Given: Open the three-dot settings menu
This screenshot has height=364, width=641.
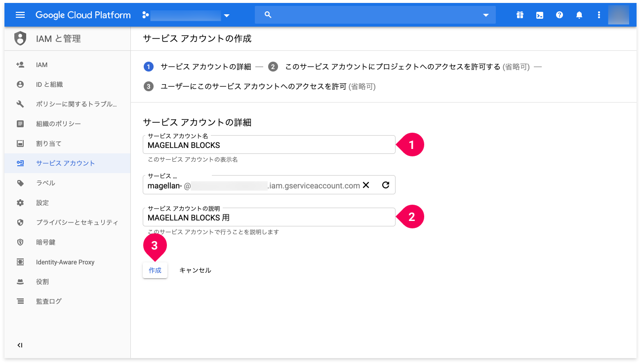Looking at the screenshot, I should (x=599, y=15).
